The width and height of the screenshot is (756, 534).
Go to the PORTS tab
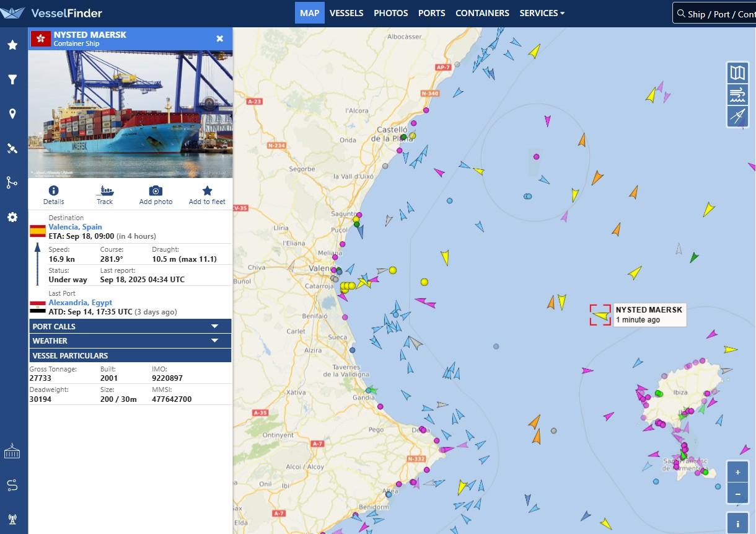pos(432,12)
